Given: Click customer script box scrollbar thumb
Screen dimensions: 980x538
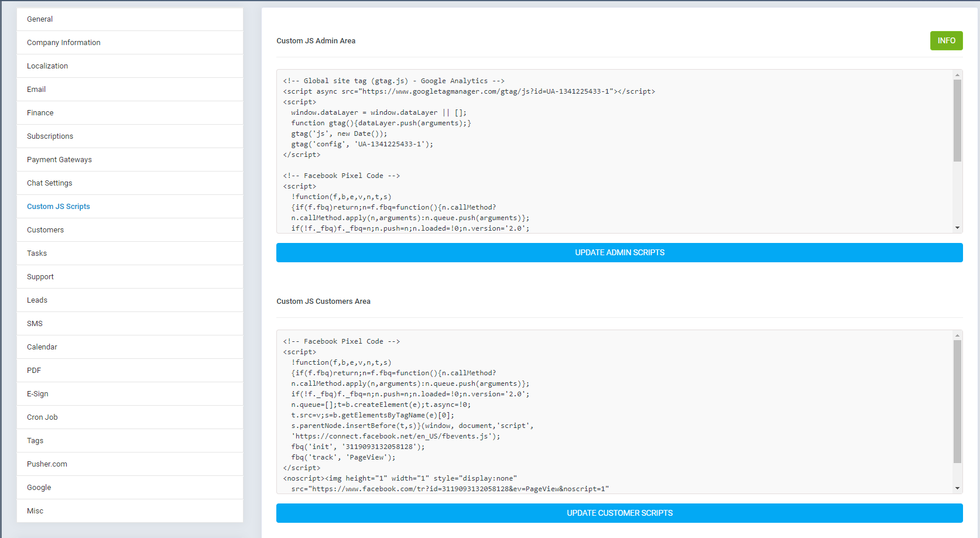Looking at the screenshot, I should click(x=957, y=402).
